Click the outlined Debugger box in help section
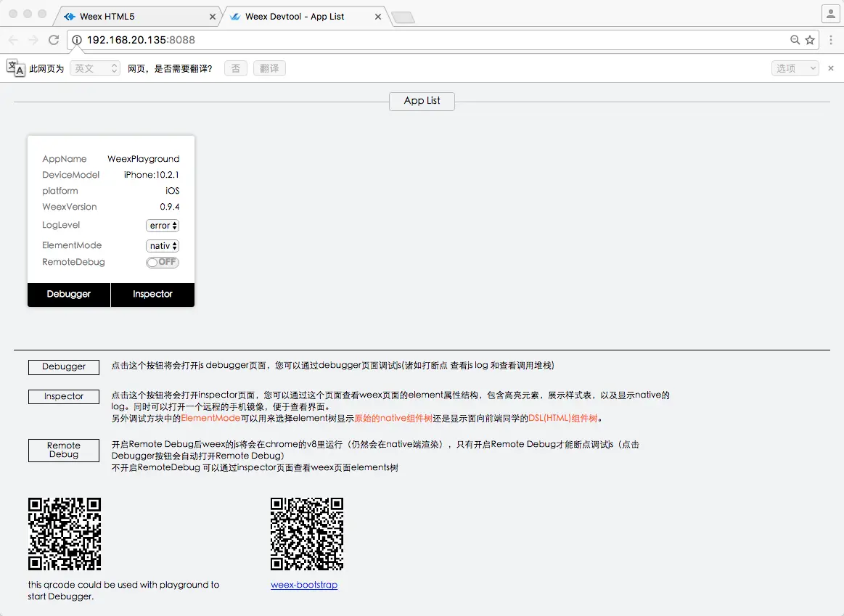 click(64, 367)
